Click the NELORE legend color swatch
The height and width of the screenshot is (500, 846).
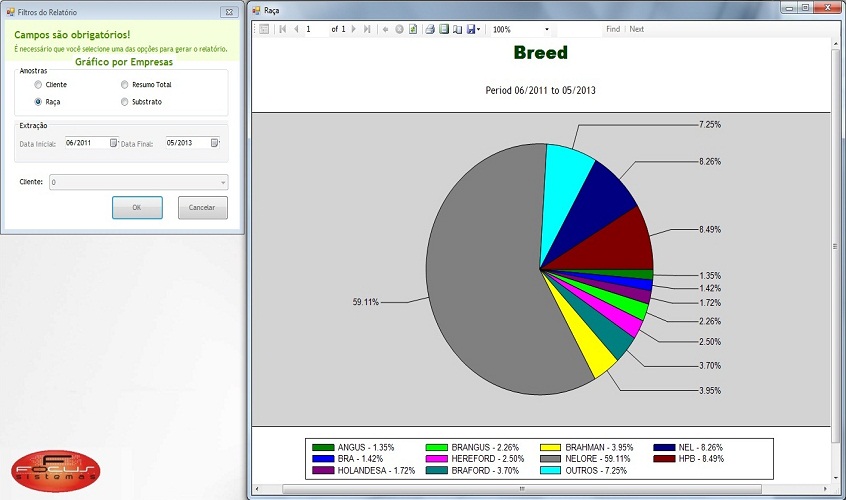coord(550,459)
